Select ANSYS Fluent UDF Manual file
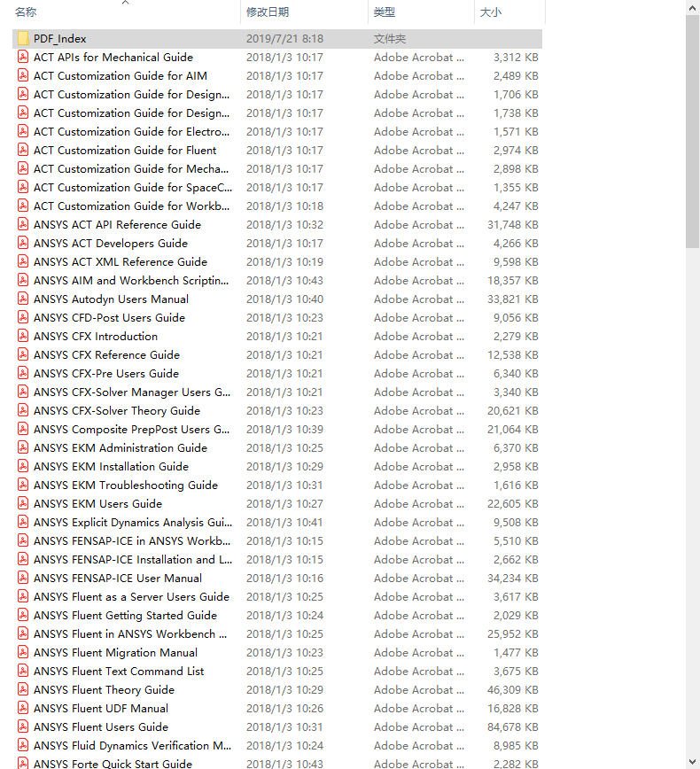This screenshot has height=769, width=700. pos(101,709)
